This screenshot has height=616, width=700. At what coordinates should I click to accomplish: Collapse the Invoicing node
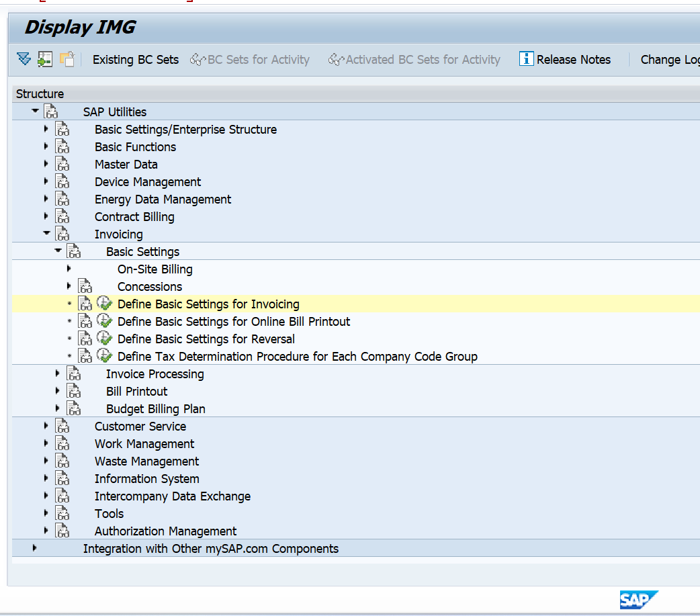coord(46,233)
